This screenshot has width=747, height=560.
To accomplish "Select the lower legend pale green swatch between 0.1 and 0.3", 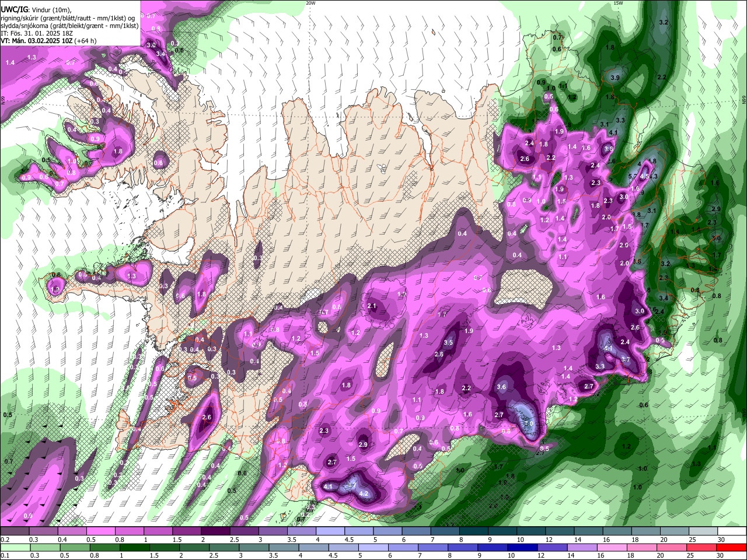I will pyautogui.click(x=15, y=547).
